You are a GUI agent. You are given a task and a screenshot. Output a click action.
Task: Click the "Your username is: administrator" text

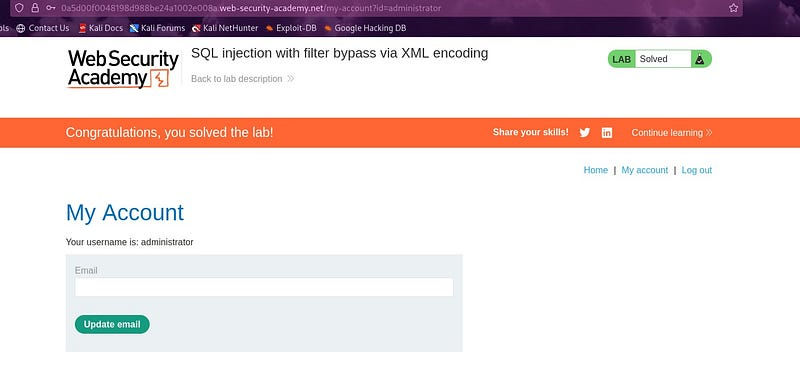click(x=130, y=242)
